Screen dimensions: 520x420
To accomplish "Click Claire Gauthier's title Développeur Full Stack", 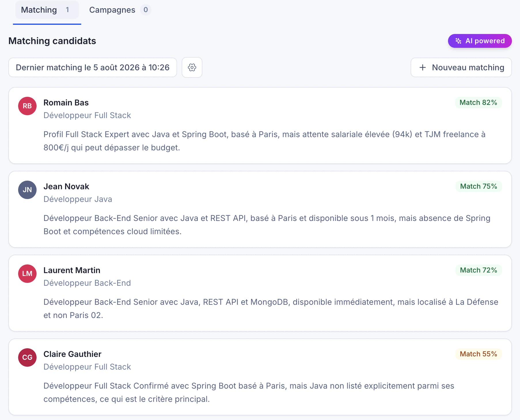I will tap(87, 367).
